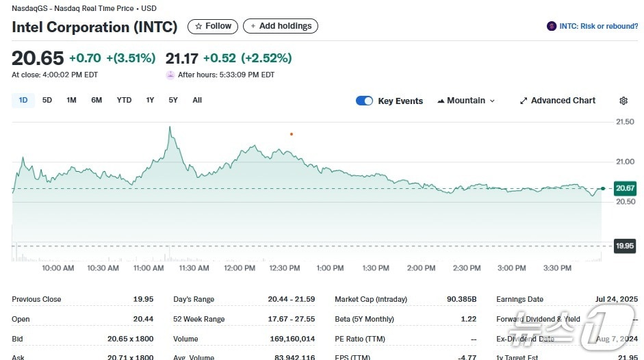
Task: Select the 1D time range tab
Action: tap(23, 100)
